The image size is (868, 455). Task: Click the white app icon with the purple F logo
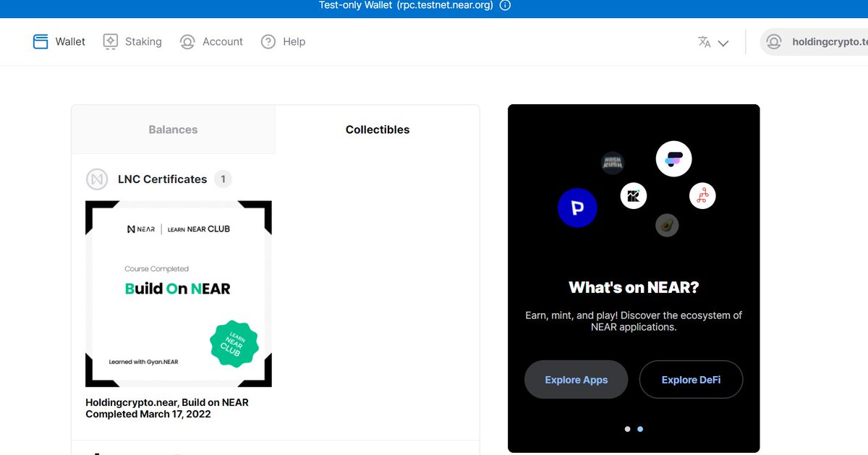click(673, 158)
